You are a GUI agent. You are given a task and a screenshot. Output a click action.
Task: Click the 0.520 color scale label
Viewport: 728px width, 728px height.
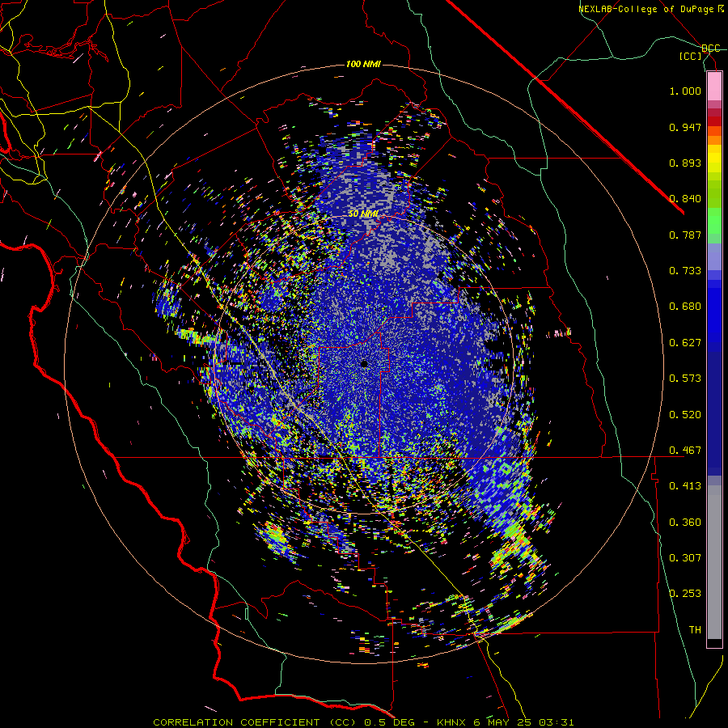685,415
